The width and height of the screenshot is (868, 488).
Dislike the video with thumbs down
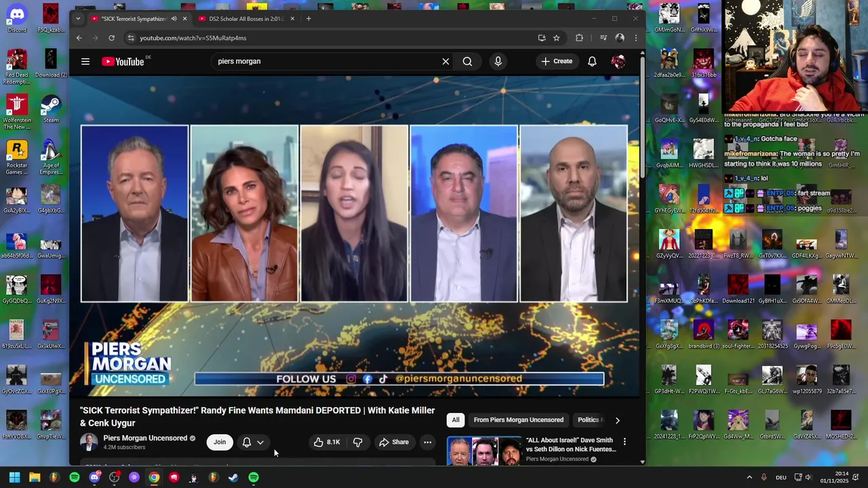(x=357, y=442)
